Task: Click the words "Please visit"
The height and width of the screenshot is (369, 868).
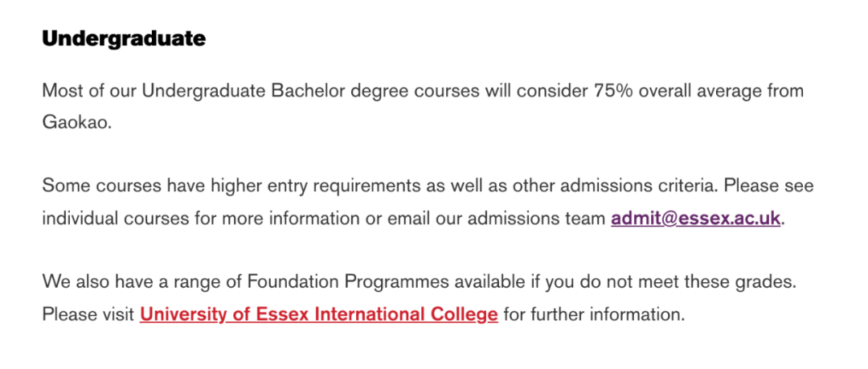Action: (x=88, y=314)
